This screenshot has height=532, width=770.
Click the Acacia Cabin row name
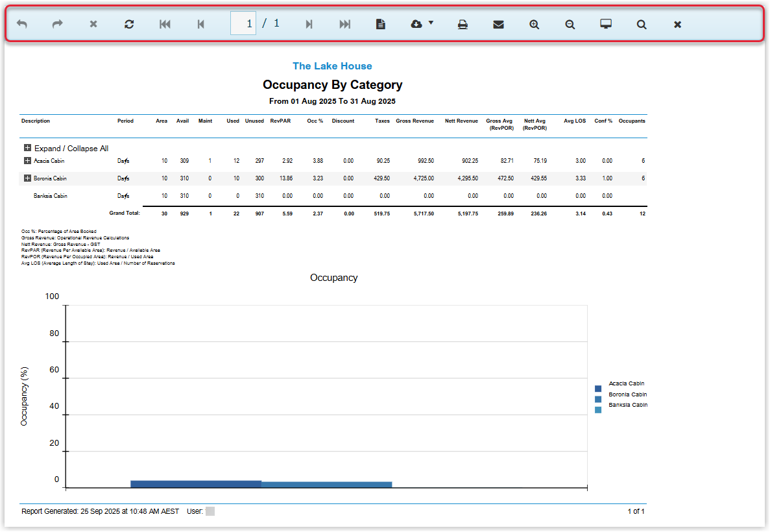click(x=49, y=161)
